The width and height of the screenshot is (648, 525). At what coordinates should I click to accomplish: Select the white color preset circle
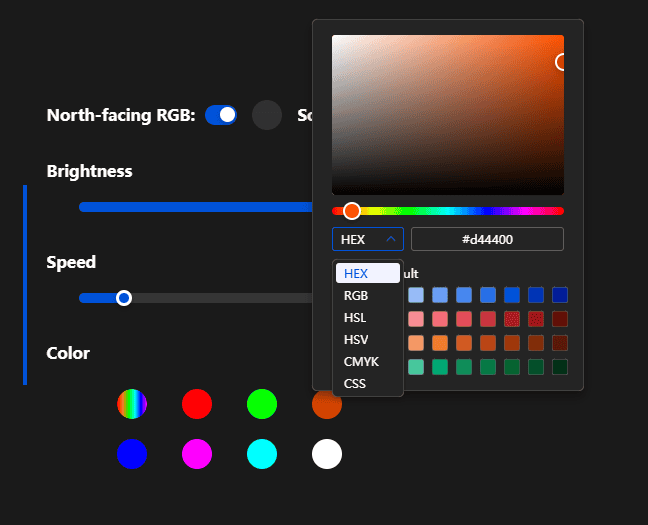point(327,454)
